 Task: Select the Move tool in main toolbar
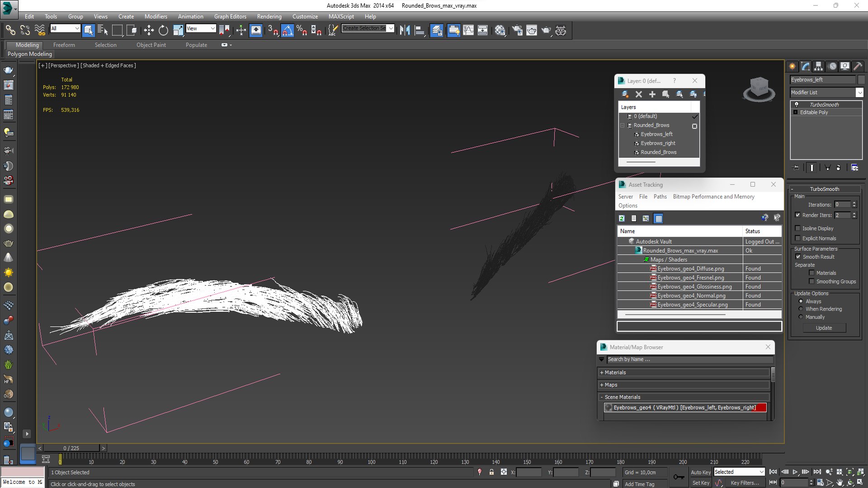[x=149, y=30]
